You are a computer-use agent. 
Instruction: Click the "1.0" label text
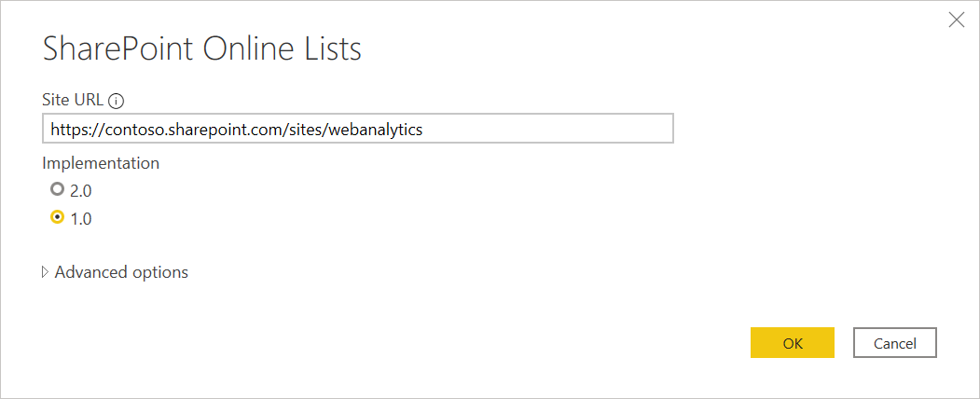click(x=80, y=219)
